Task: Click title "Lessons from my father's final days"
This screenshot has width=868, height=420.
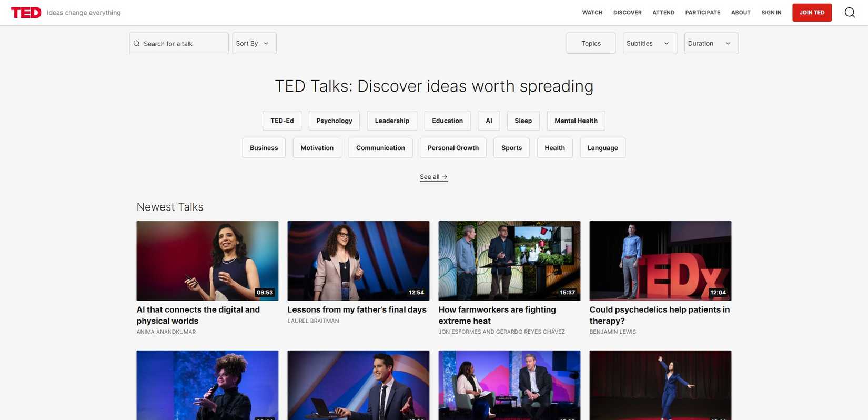Action: [x=357, y=310]
